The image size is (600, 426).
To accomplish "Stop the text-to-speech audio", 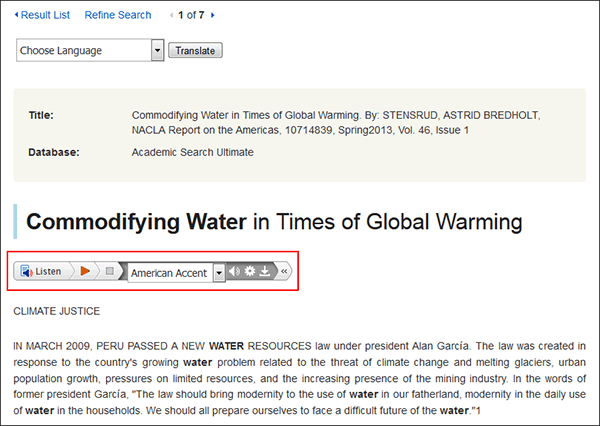I will [x=110, y=271].
